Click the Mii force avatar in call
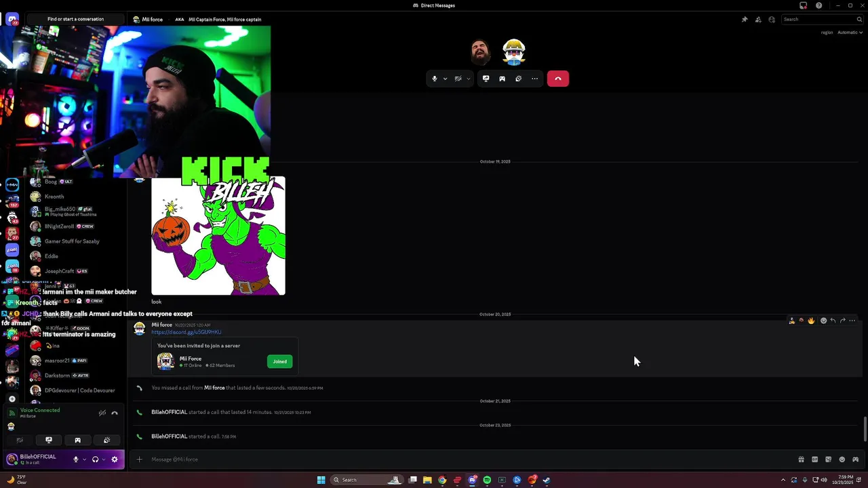The image size is (868, 488). 514,52
